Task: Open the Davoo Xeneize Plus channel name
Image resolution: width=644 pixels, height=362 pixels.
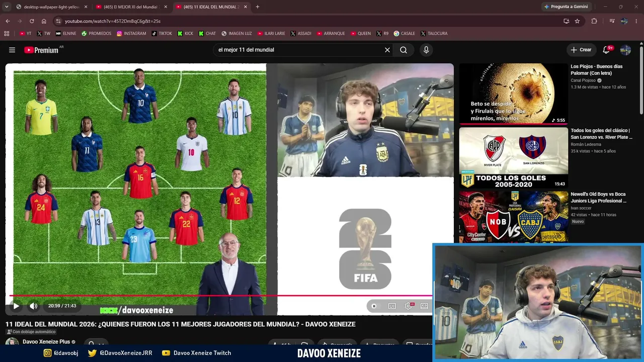Action: (46, 342)
